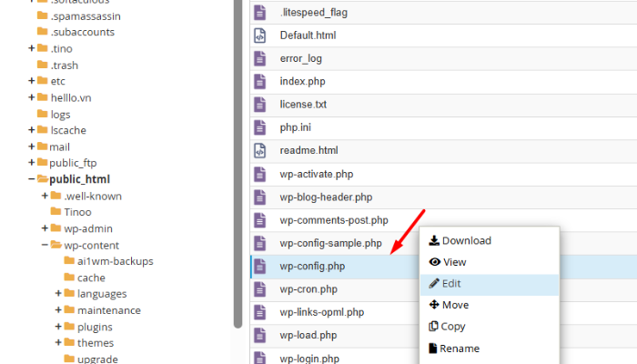Expand the helllo.vn folder

31,97
